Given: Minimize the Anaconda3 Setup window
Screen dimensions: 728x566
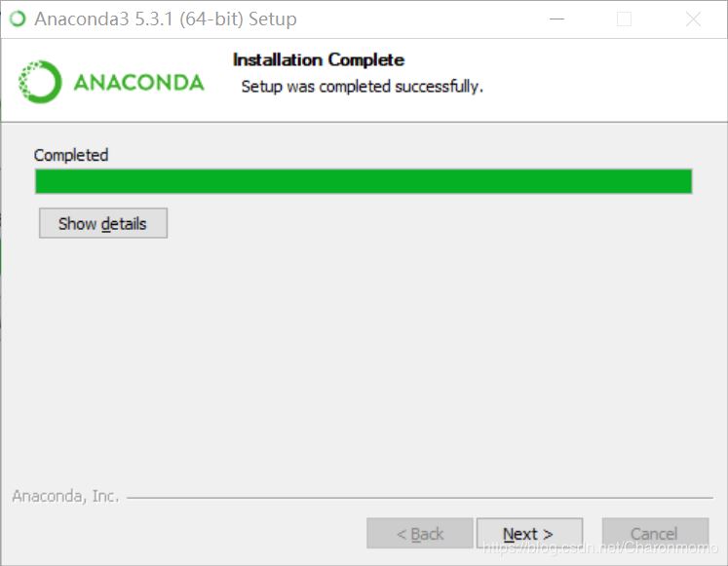Looking at the screenshot, I should click(556, 19).
